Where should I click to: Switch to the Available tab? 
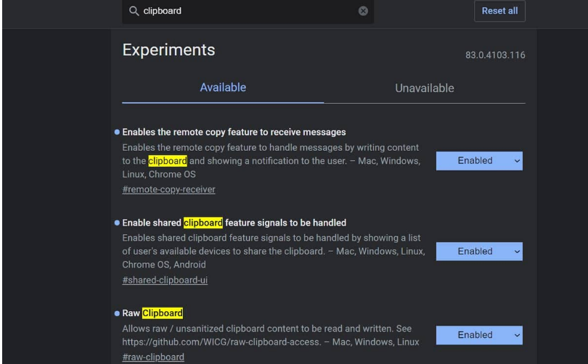point(223,88)
